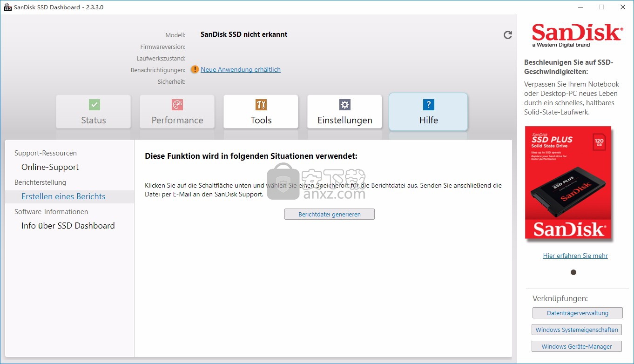Click the Laufwerkszustand label
Image resolution: width=634 pixels, height=364 pixels.
(161, 59)
